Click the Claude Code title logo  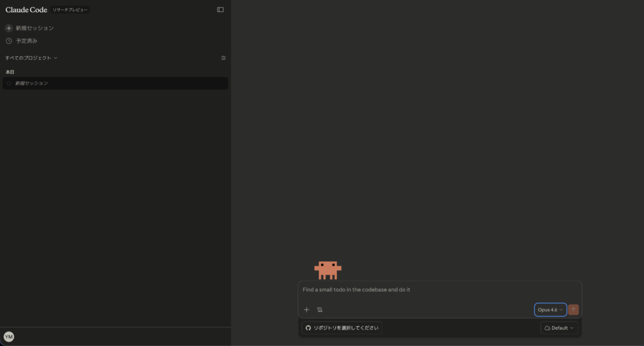coord(26,9)
